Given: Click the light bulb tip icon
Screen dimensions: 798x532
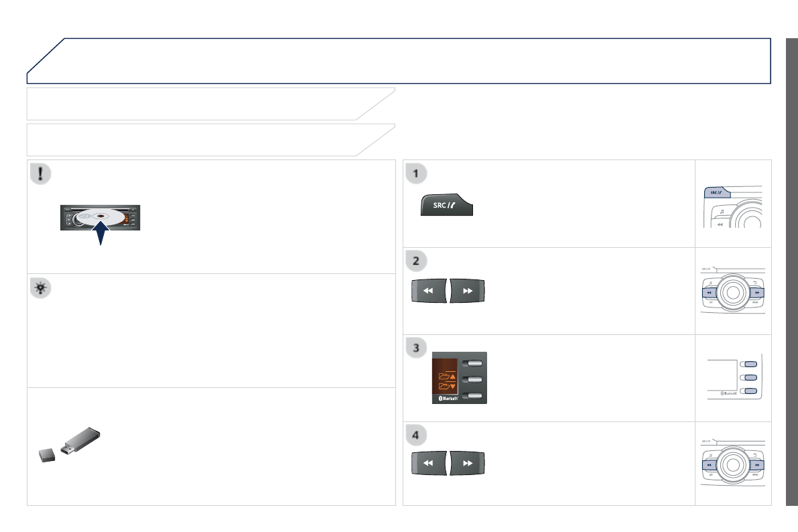Looking at the screenshot, I should point(42,288).
